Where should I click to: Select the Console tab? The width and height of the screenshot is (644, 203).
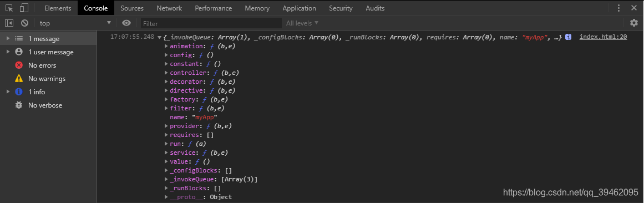point(96,8)
